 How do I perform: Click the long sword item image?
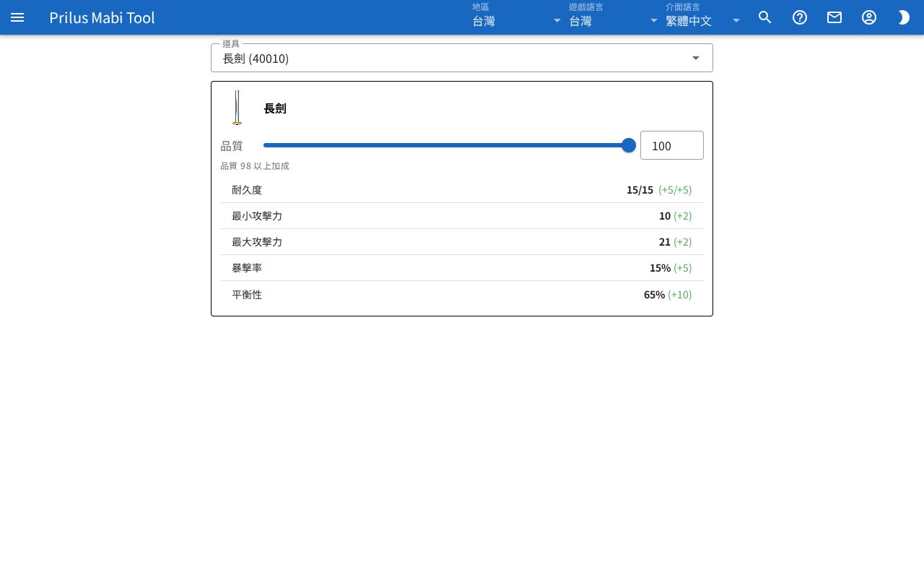click(237, 108)
